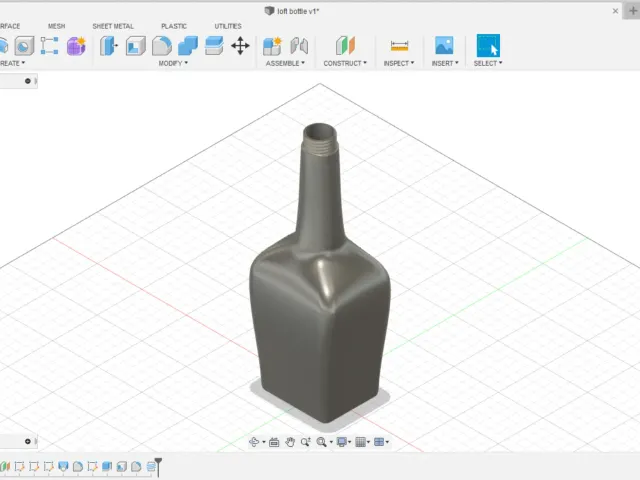Viewport: 640px width, 480px height.
Task: Click the timeline rollback marker
Action: pyautogui.click(x=158, y=467)
